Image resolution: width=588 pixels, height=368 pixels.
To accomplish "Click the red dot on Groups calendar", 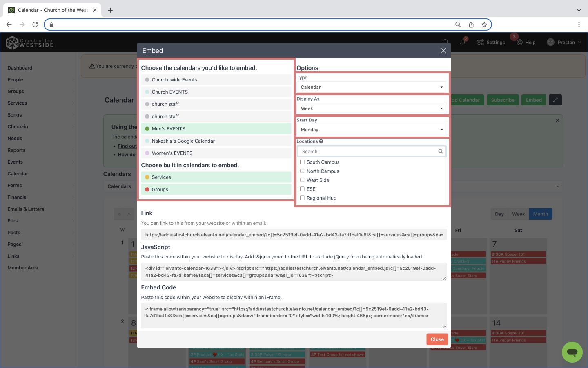I will click(147, 190).
